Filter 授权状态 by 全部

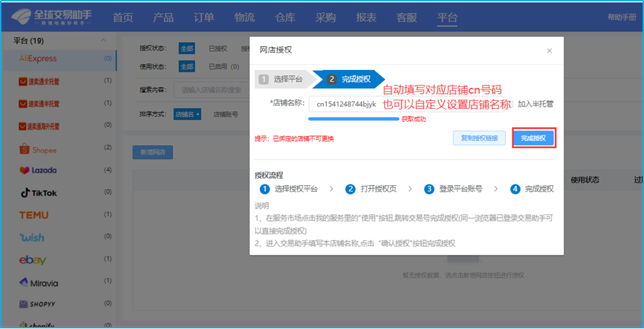(x=187, y=49)
